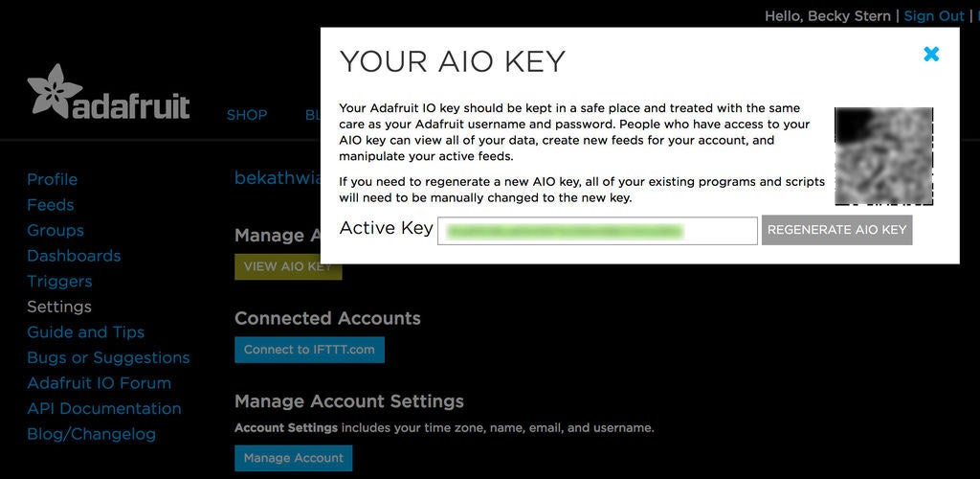980x479 pixels.
Task: Open Guide and Tips link
Action: click(85, 332)
